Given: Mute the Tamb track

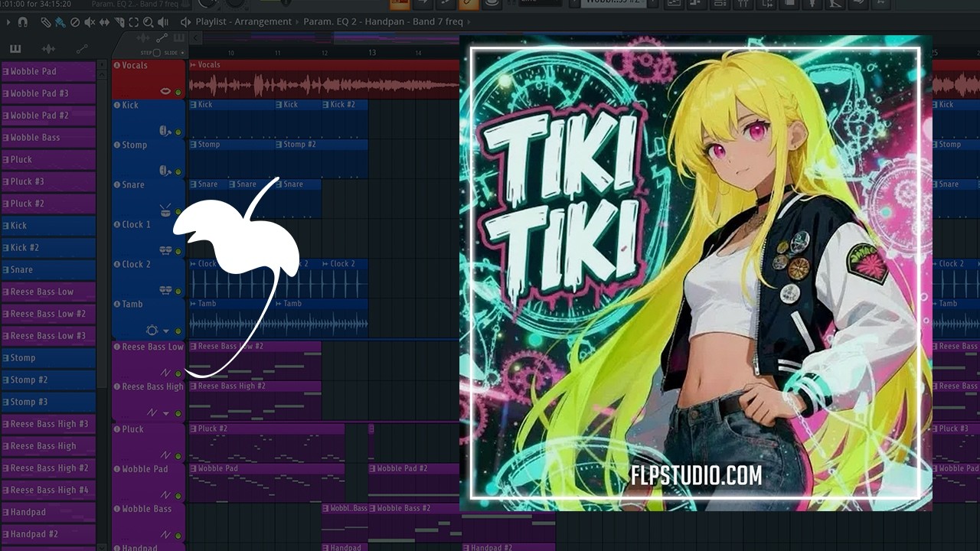Looking at the screenshot, I should [x=178, y=331].
